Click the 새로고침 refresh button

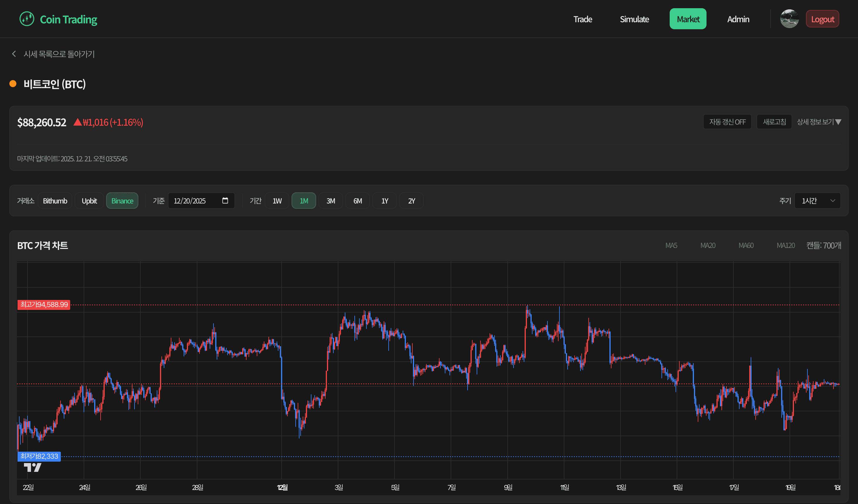[774, 122]
